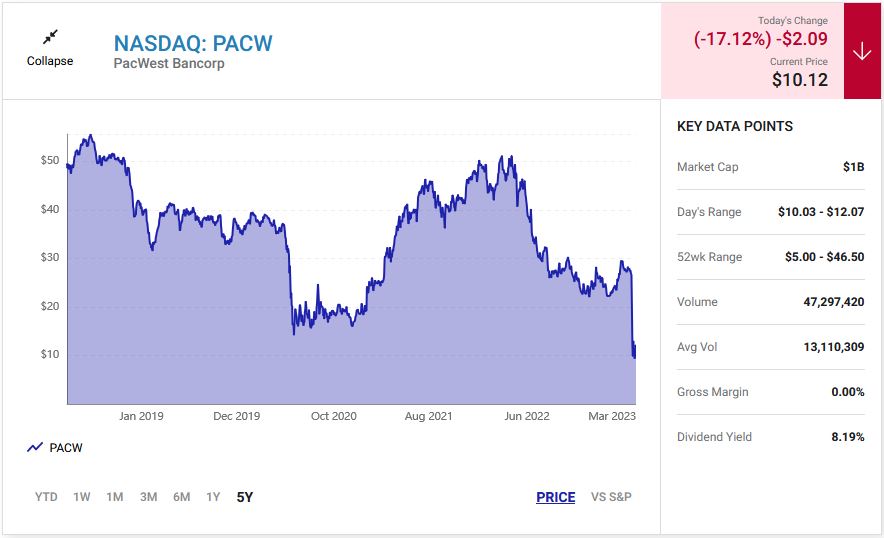This screenshot has width=884, height=538.
Task: Switch chart to 3M range
Action: [148, 497]
